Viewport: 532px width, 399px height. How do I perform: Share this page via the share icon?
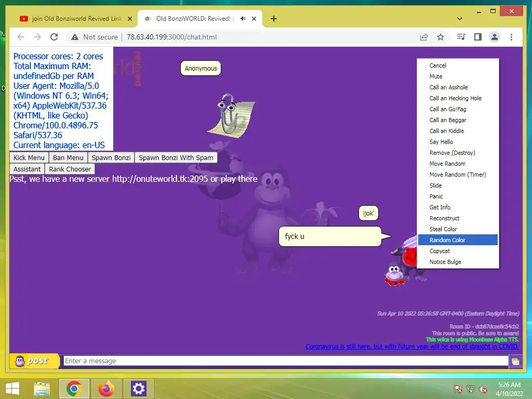[x=424, y=37]
